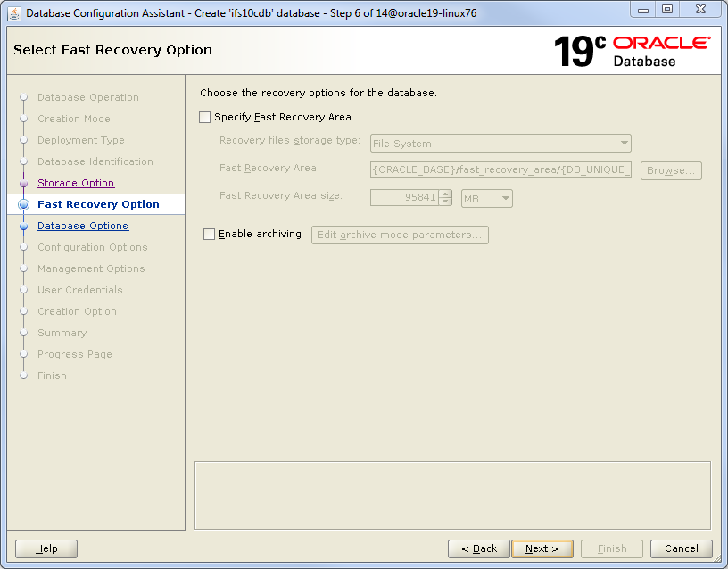
Task: Click the Fast Recovery Option step bullet
Action: click(24, 204)
